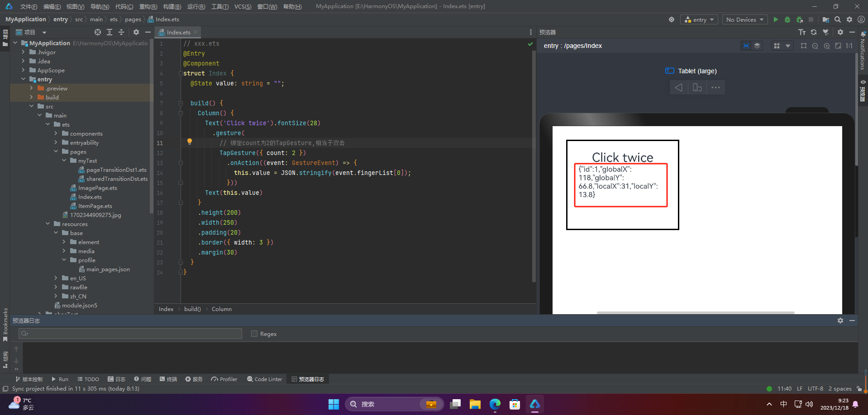Screen dimensions: 868x415
Task: Toggle the component layers view in previewer
Action: 757,46
